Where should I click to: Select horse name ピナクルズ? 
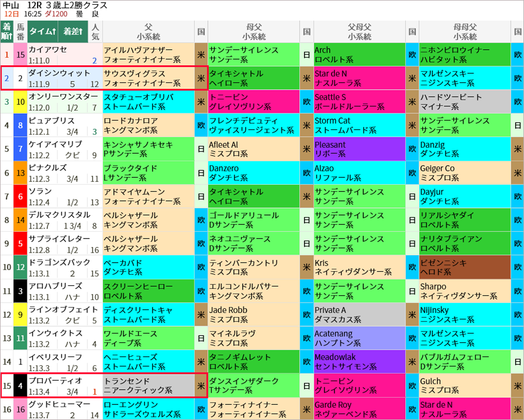point(48,168)
